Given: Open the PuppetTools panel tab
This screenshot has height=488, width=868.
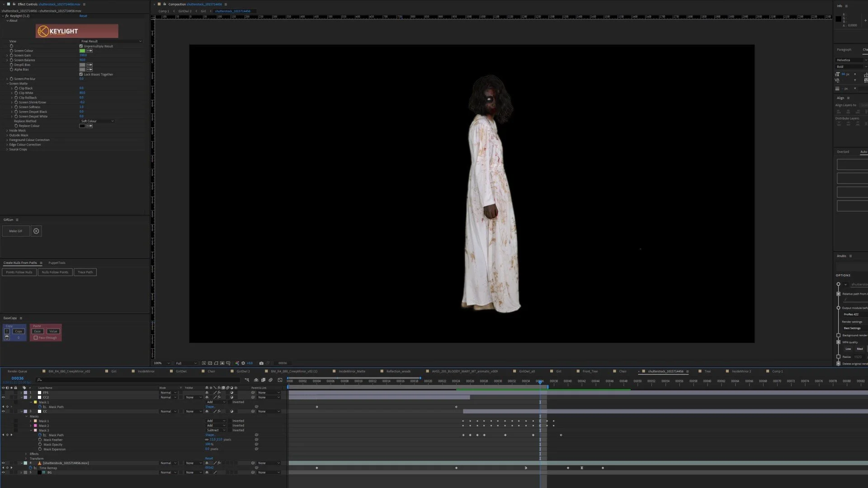Looking at the screenshot, I should tap(57, 263).
